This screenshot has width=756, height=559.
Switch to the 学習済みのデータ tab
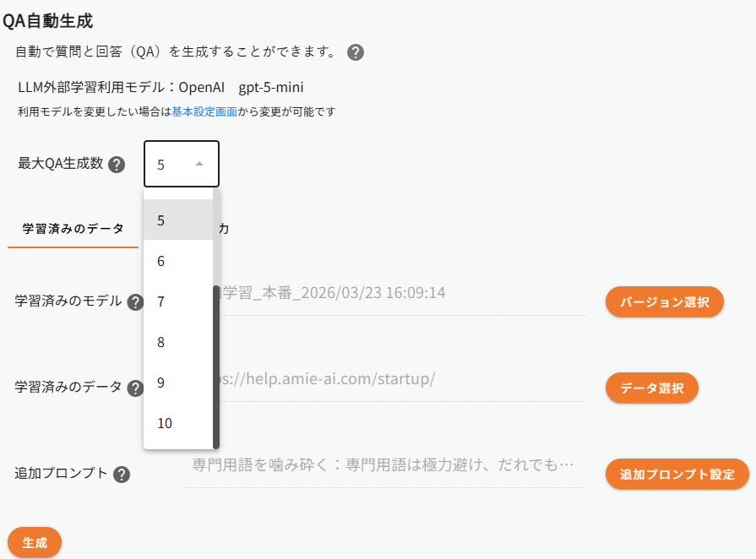(73, 229)
